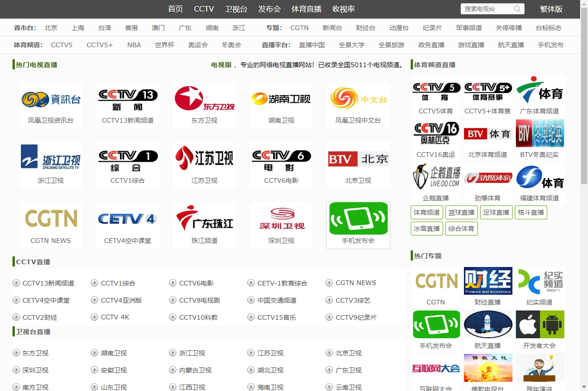The height and width of the screenshot is (391, 588).
Task: Open 卫视台 in the top navigation
Action: [236, 9]
